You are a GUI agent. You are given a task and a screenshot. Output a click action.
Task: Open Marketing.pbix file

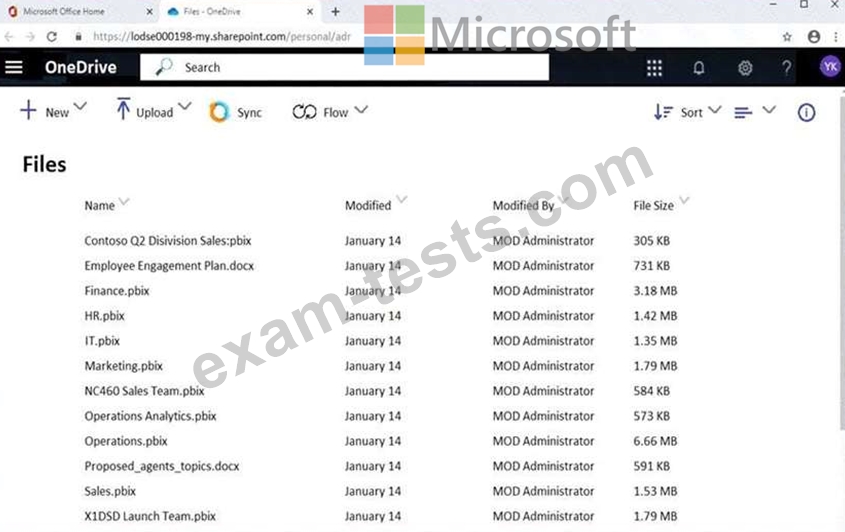coord(123,366)
